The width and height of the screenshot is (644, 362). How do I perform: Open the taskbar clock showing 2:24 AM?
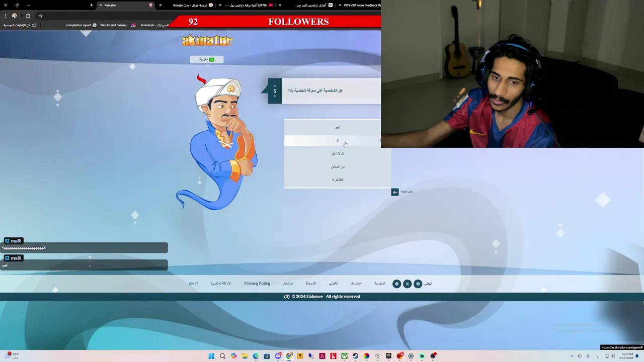(627, 356)
